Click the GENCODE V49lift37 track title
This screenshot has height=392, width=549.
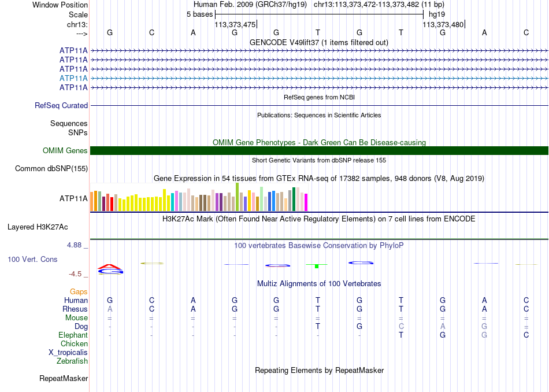[319, 42]
